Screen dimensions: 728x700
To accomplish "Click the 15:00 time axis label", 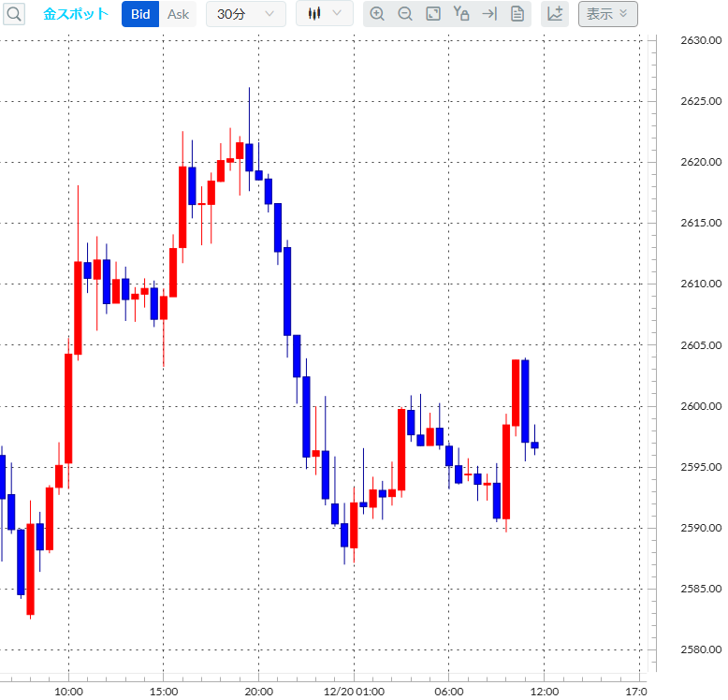I will click(164, 692).
